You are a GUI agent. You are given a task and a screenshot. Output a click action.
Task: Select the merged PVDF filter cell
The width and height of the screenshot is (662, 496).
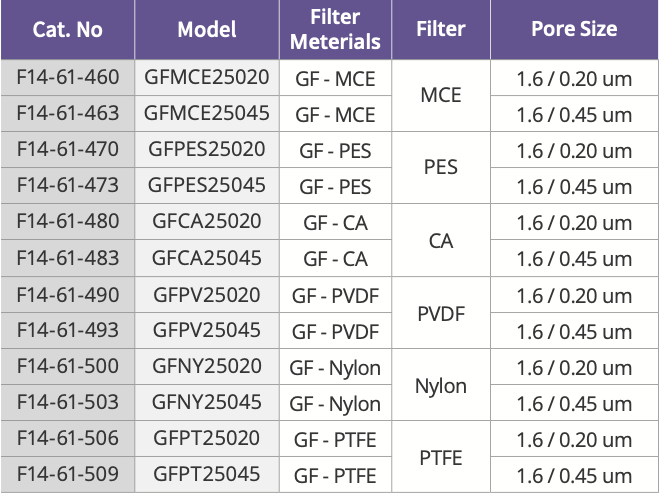click(x=441, y=313)
